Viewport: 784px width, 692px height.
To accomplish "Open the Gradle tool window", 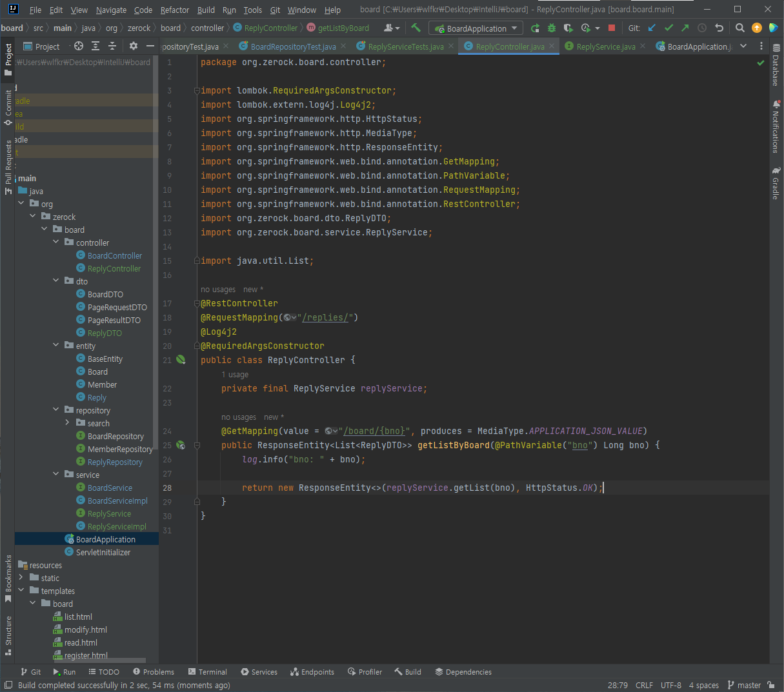I will (776, 183).
